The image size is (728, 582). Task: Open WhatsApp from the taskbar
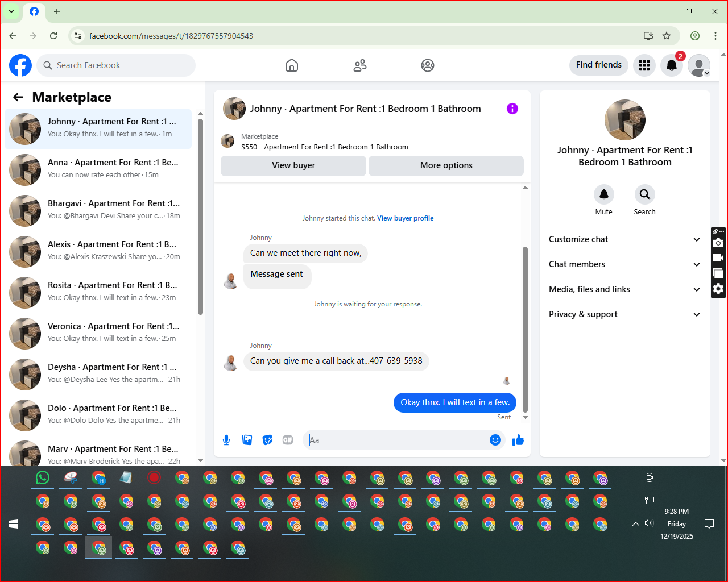click(43, 478)
